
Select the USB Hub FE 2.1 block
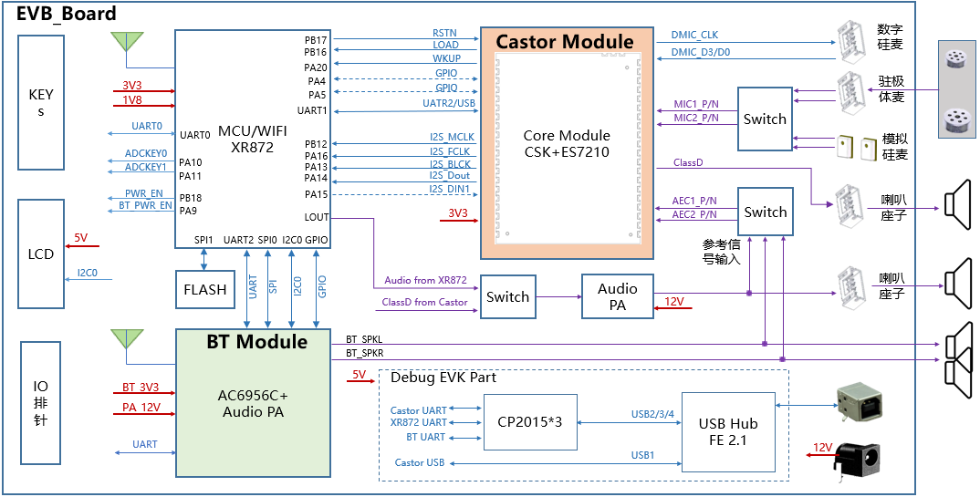pyautogui.click(x=728, y=431)
